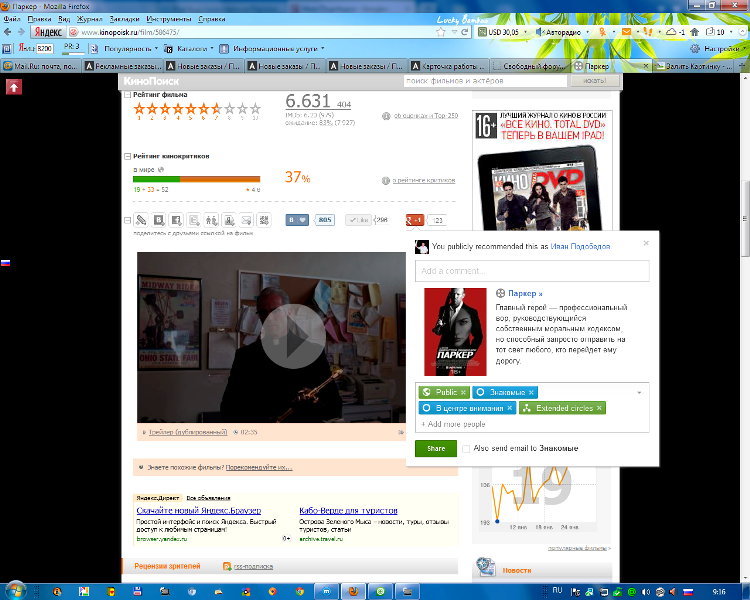Image resolution: width=750 pixels, height=600 pixels.
Task: Switch to the Свободный форум tab
Action: point(531,66)
